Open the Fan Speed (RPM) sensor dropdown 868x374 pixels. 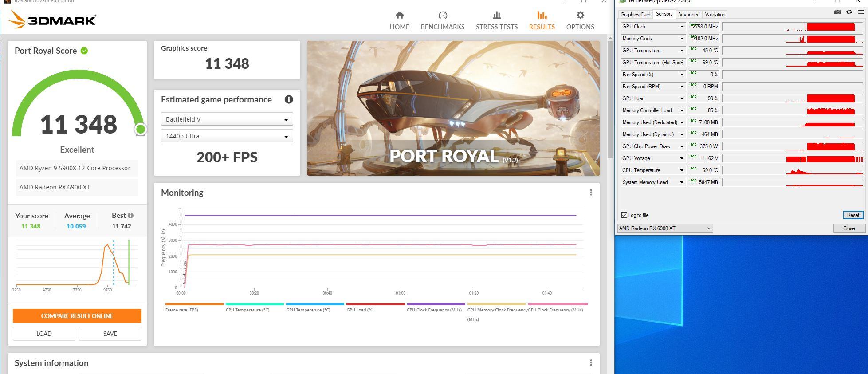[682, 87]
